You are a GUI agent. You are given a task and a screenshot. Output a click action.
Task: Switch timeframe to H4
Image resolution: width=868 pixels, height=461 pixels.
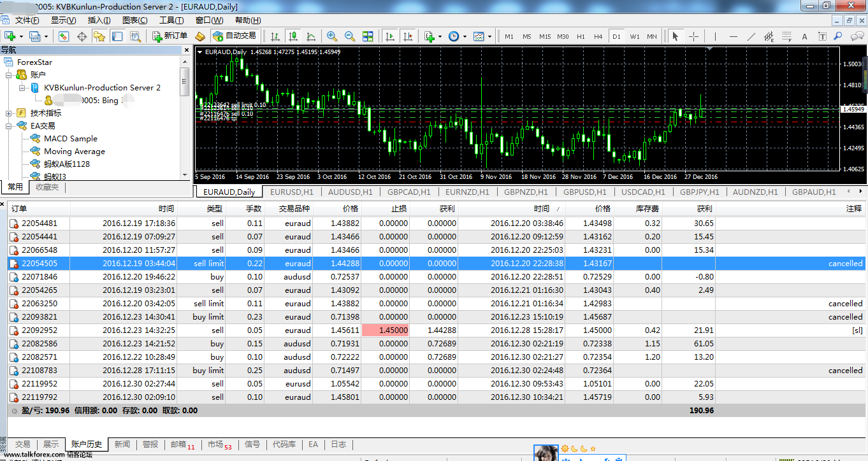pos(598,36)
